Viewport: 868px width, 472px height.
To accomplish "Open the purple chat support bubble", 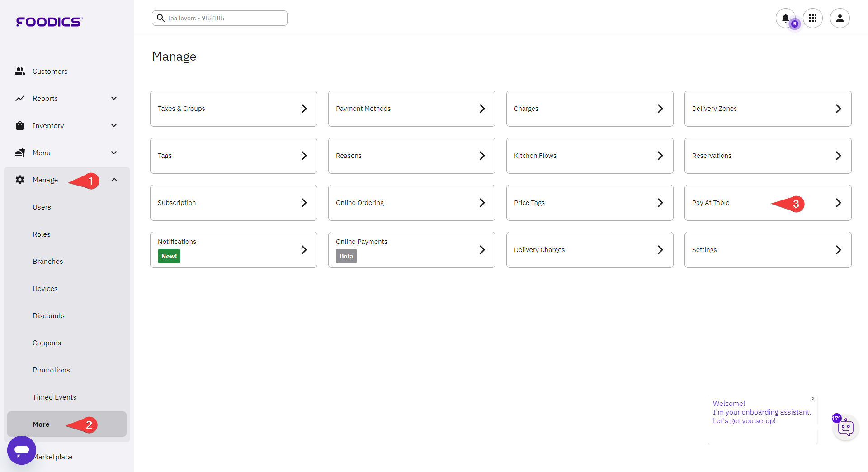I will pos(22,450).
